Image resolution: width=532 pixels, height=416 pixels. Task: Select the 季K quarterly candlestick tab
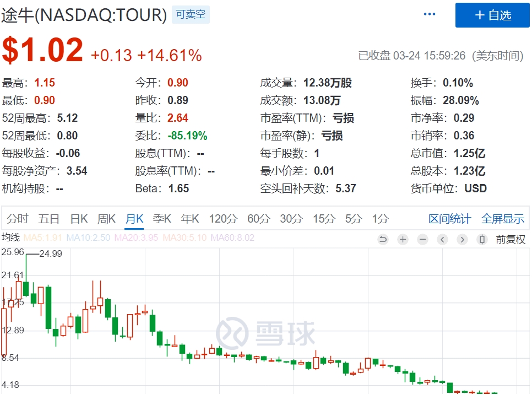(x=162, y=219)
